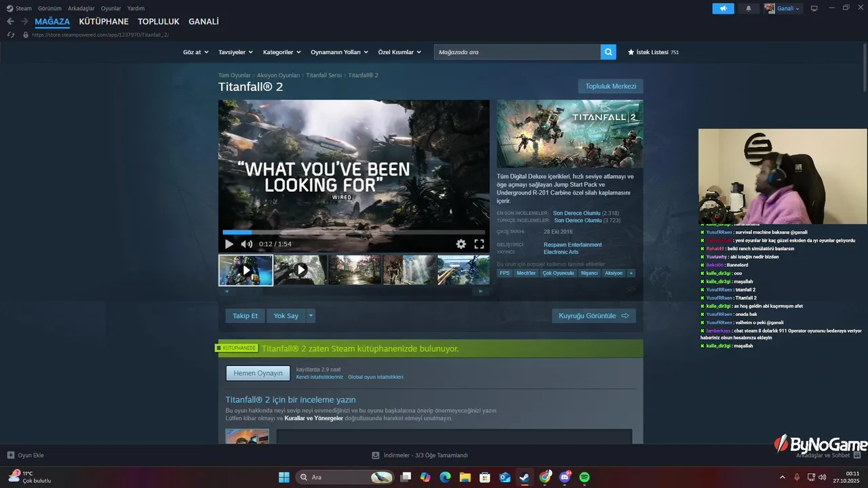Open the Steam menu
The width and height of the screenshot is (868, 488).
19,8
